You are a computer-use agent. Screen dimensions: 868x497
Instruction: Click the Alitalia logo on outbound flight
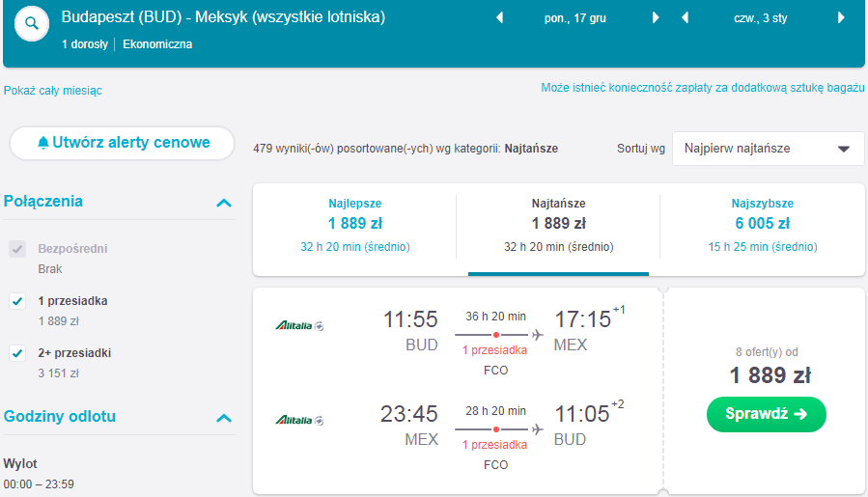[x=299, y=325]
